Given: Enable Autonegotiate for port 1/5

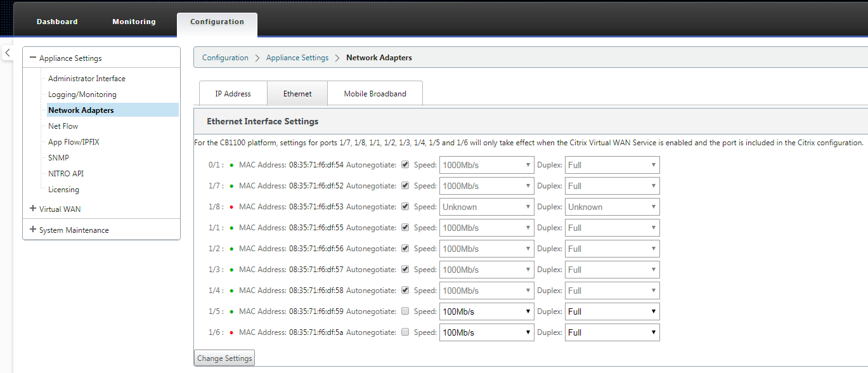Looking at the screenshot, I should pyautogui.click(x=405, y=311).
